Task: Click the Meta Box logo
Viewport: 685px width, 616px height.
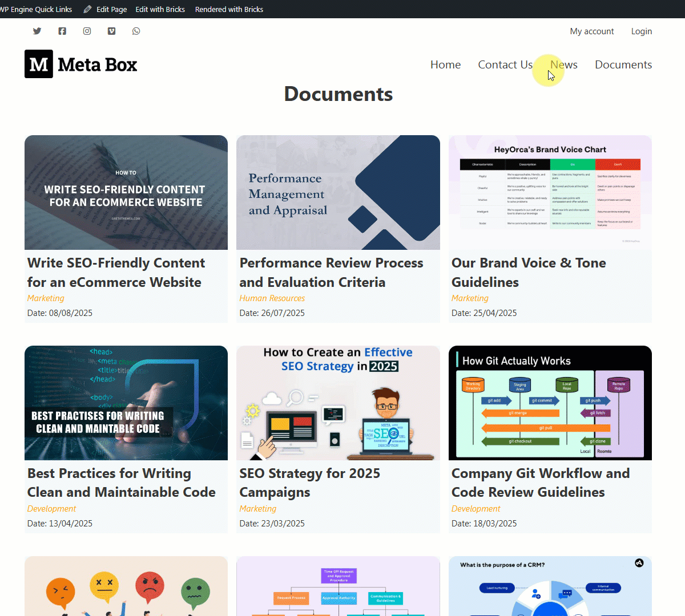Action: point(81,64)
